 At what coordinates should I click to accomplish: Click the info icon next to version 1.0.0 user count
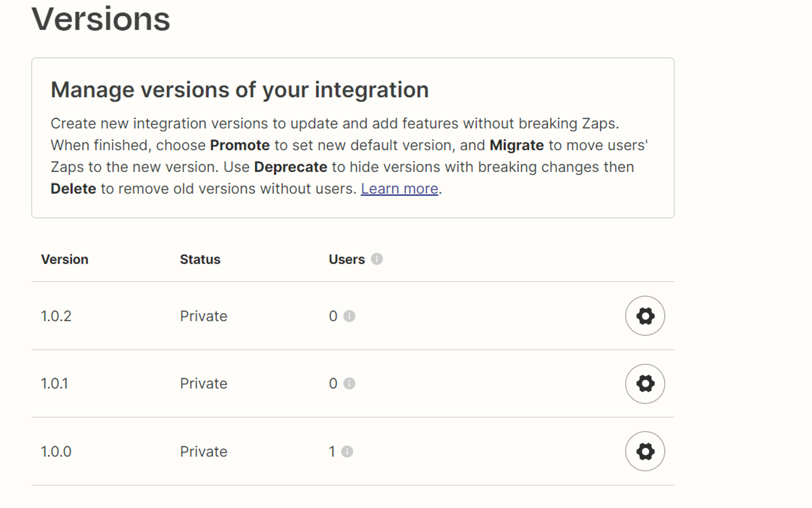click(x=348, y=451)
